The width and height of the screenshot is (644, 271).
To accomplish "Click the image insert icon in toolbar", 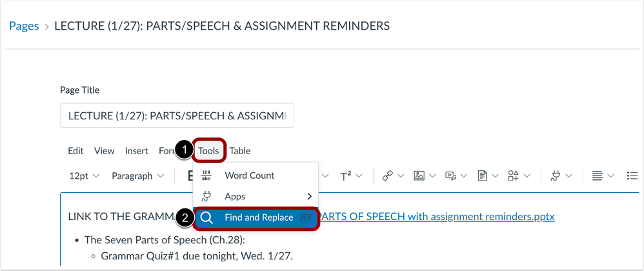I will coord(419,176).
